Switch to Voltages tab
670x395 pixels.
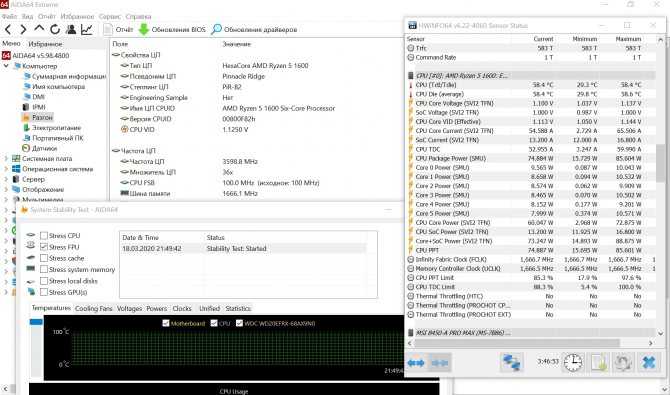[129, 308]
